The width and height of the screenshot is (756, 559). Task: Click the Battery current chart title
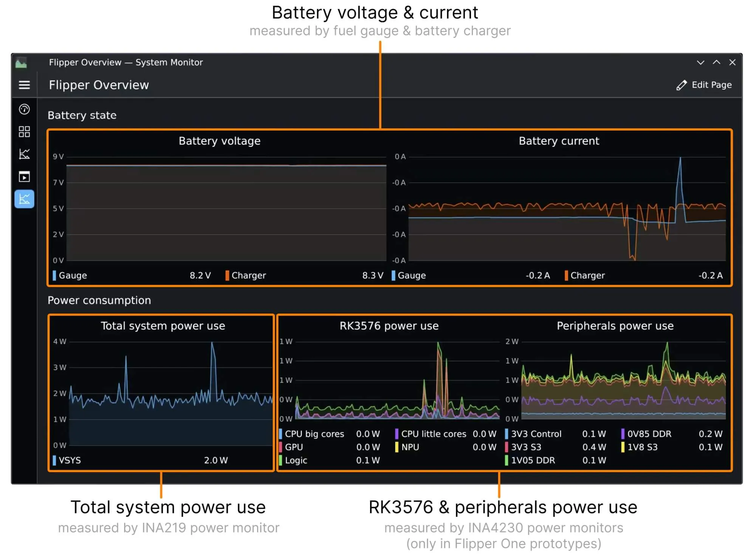point(559,141)
